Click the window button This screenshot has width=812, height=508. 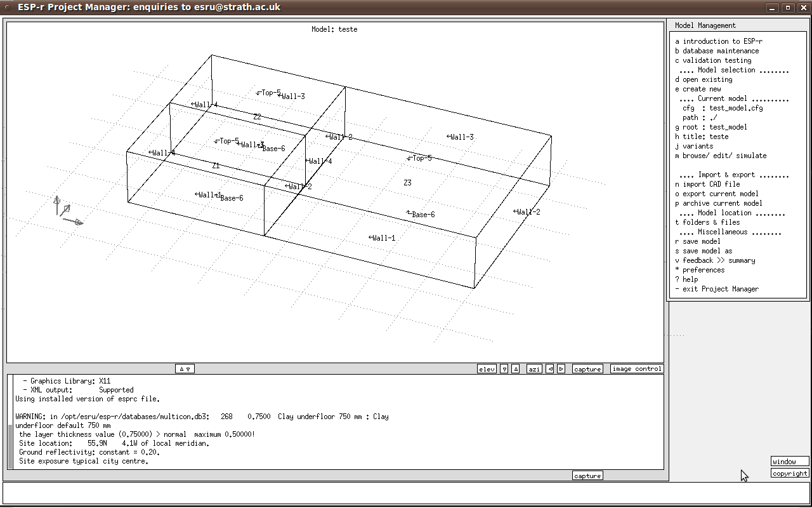789,462
